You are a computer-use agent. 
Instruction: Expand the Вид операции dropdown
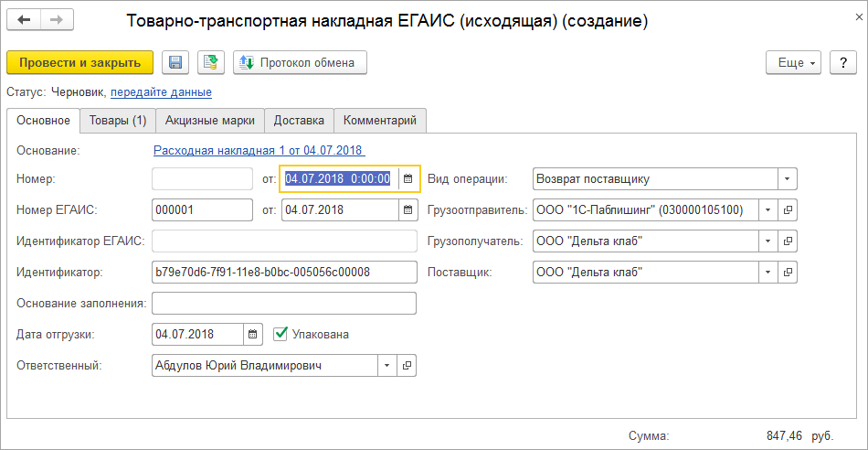point(788,178)
